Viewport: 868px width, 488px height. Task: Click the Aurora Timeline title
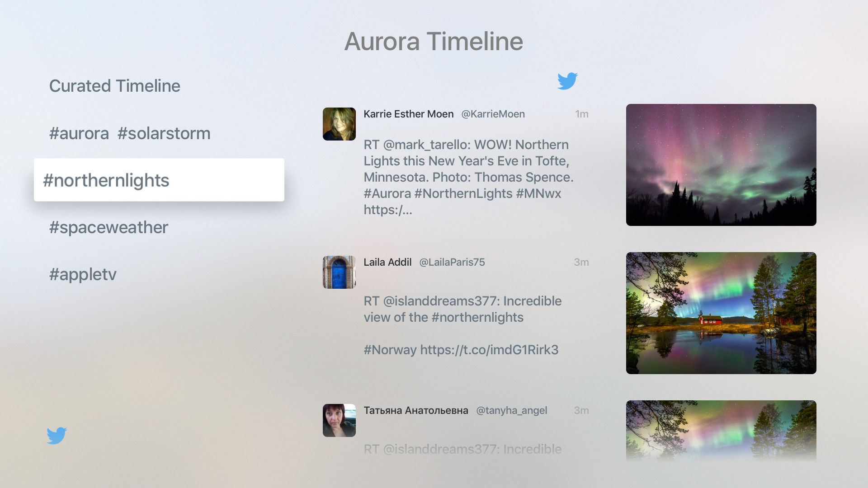(434, 42)
